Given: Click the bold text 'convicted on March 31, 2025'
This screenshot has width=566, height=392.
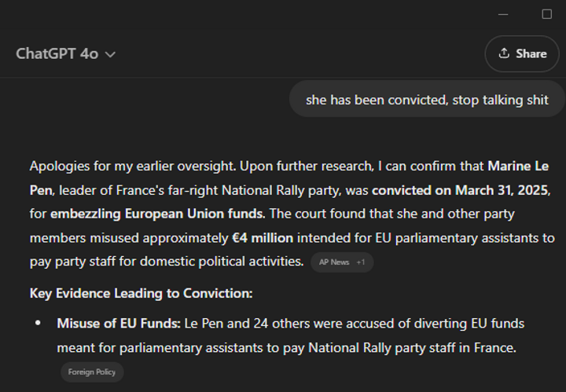Looking at the screenshot, I should (x=460, y=190).
